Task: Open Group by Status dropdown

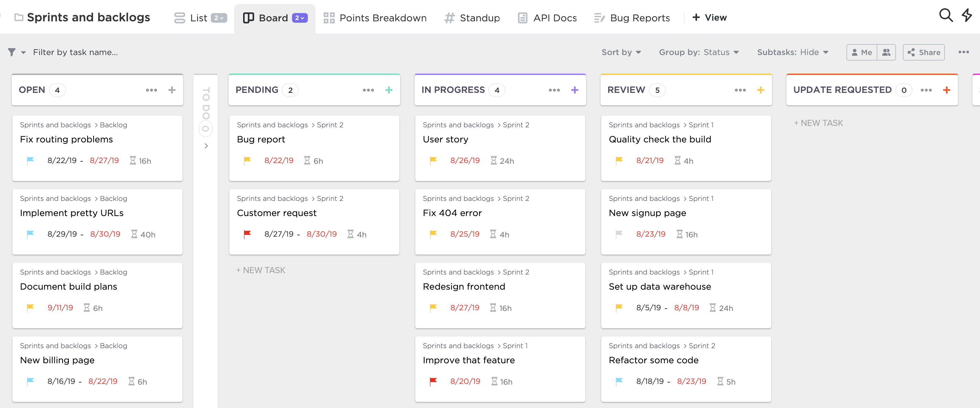Action: coord(698,52)
